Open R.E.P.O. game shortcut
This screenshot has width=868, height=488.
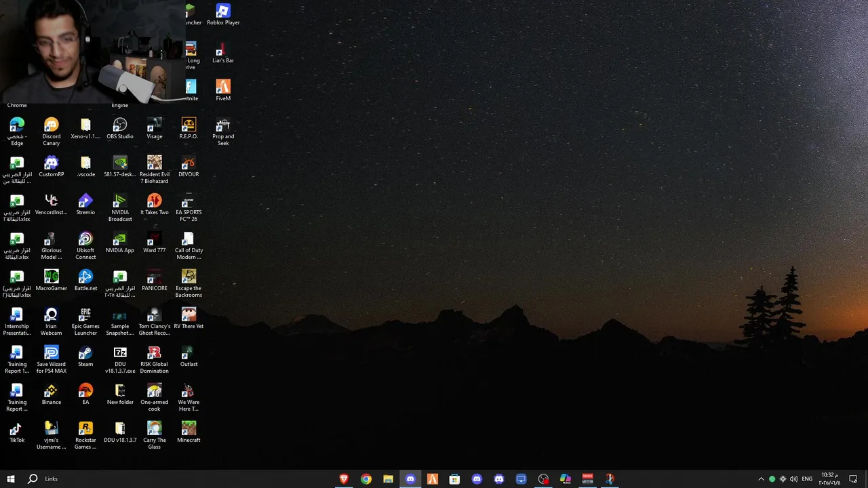pos(189,128)
